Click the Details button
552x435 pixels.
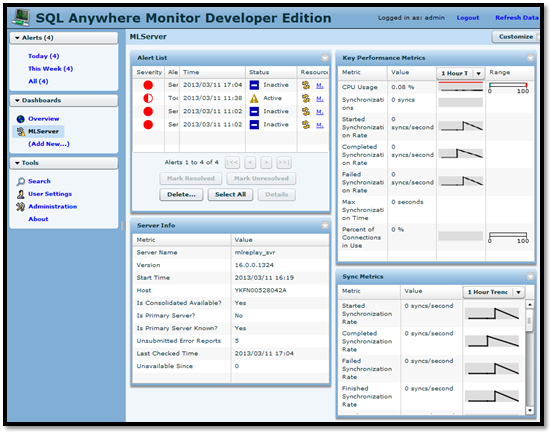(276, 195)
